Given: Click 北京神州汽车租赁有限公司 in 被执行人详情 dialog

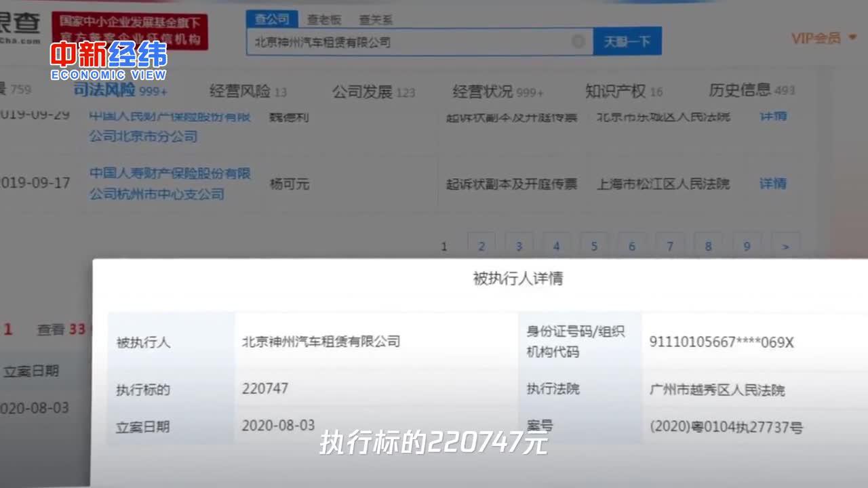Looking at the screenshot, I should pos(321,342).
